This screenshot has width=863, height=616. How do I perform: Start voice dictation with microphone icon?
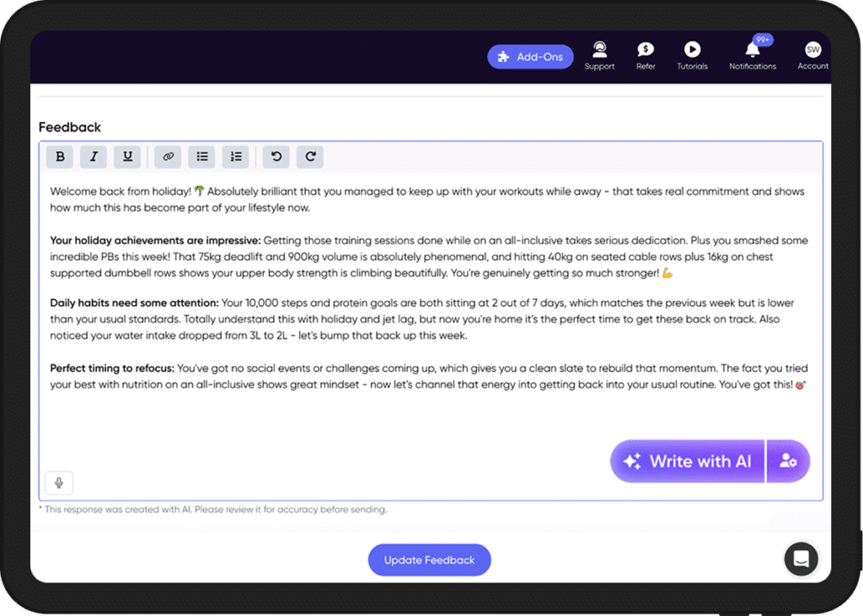[59, 483]
